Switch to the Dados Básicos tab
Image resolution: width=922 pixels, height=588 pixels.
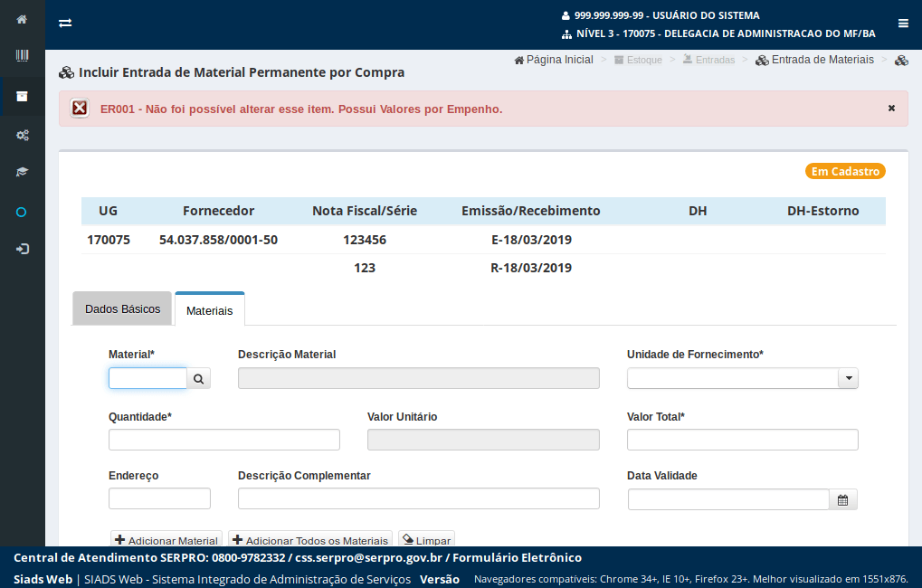coord(122,309)
